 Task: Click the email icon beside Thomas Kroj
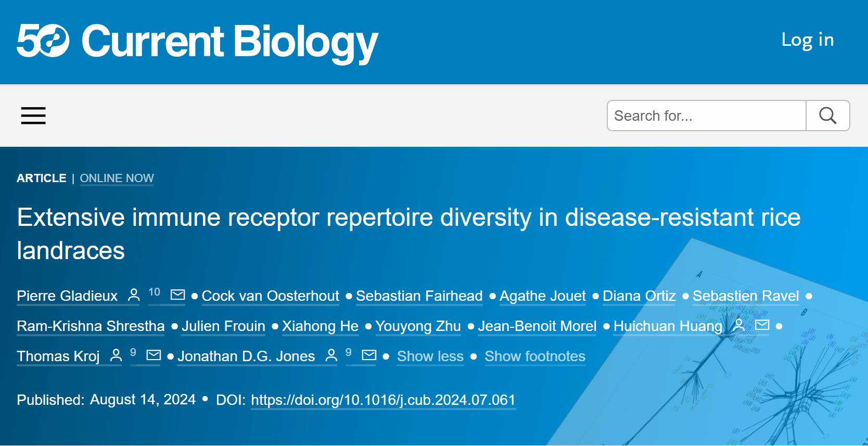click(154, 355)
